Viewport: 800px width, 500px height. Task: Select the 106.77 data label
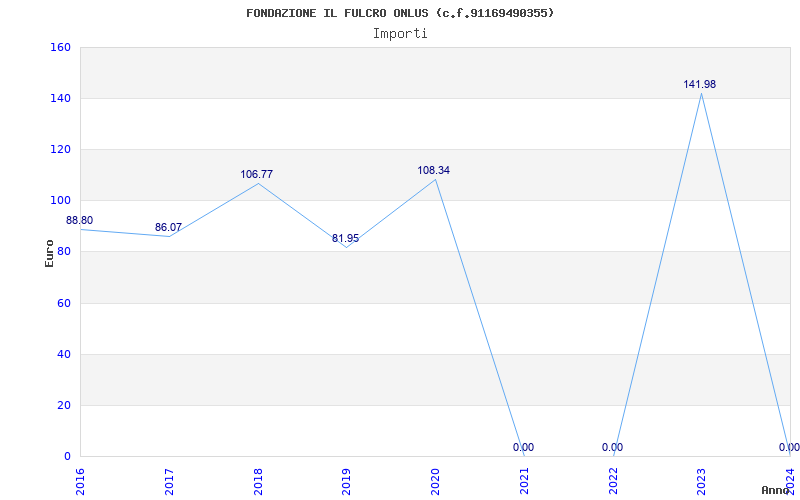(x=257, y=174)
